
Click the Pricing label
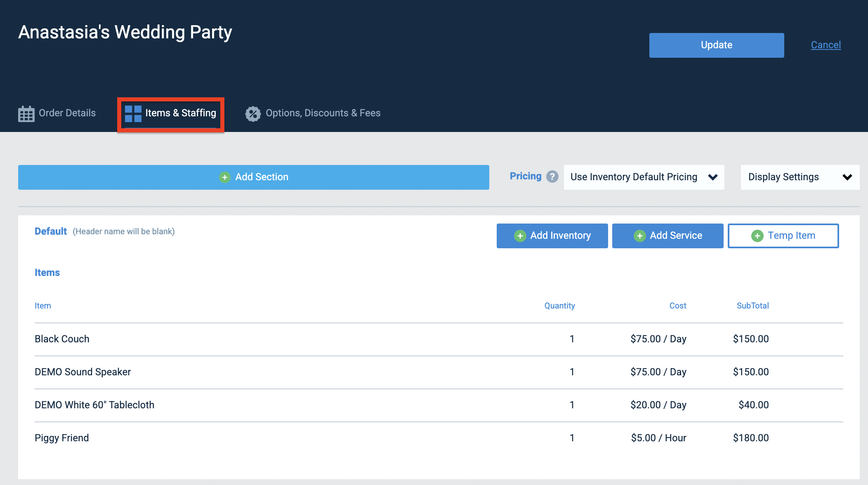526,176
